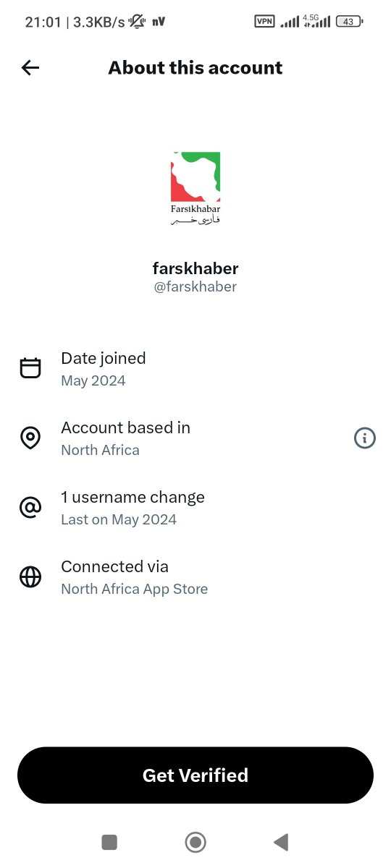This screenshot has height=868, width=391.
Task: Tap the About this account title
Action: coord(195,68)
